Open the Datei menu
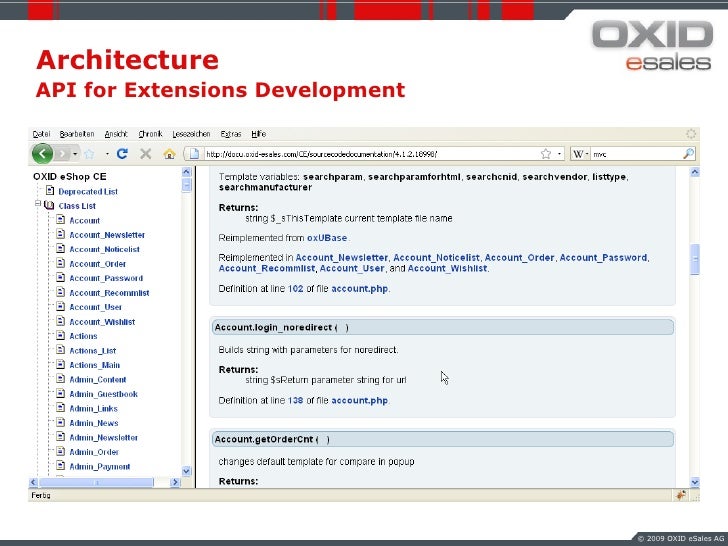The width and height of the screenshot is (728, 546). [x=41, y=134]
